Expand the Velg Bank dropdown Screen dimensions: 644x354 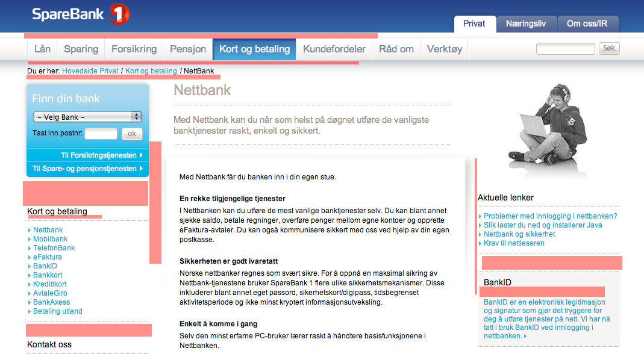click(x=87, y=117)
